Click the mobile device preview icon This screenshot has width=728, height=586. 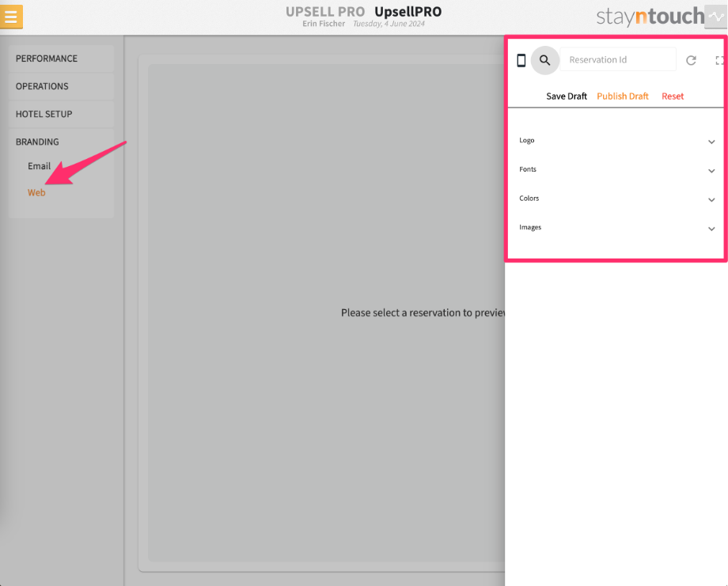tap(521, 60)
